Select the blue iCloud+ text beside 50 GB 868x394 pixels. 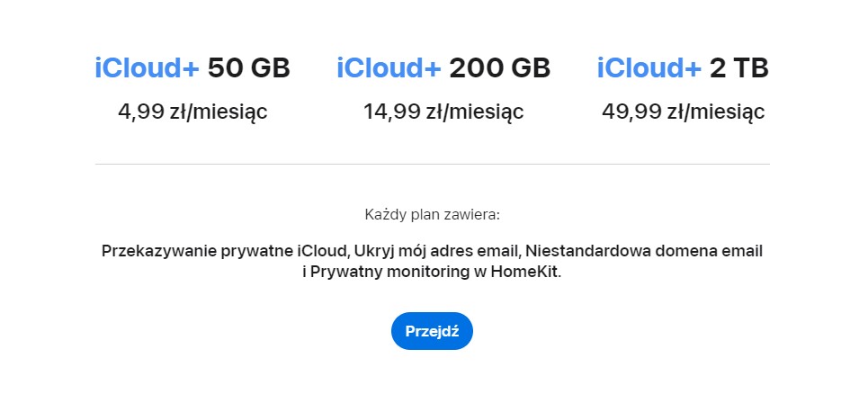147,68
